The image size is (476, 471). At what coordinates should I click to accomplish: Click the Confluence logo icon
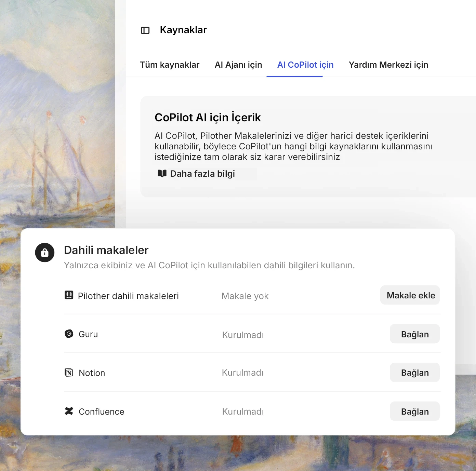point(69,411)
